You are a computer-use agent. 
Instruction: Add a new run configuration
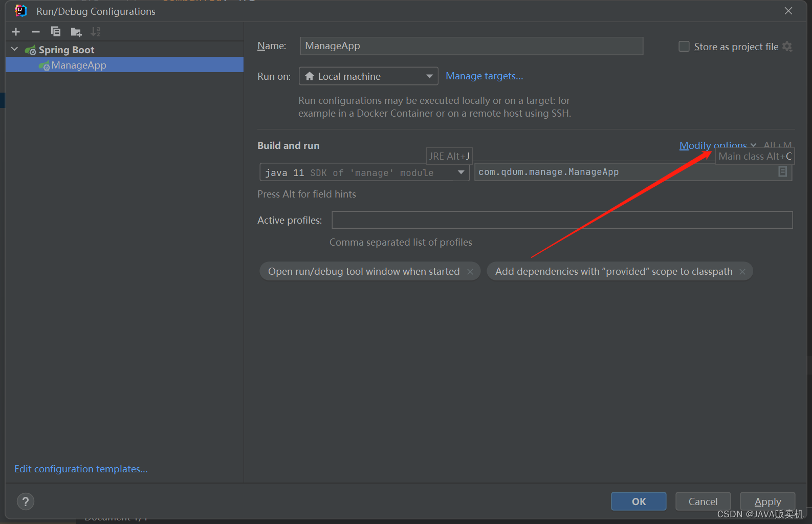click(16, 32)
